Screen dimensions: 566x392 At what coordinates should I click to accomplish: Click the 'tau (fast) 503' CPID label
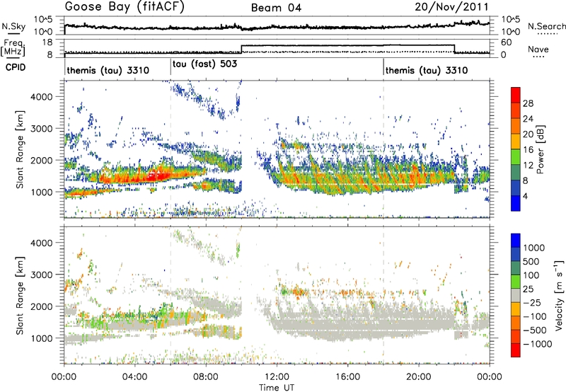pyautogui.click(x=204, y=64)
